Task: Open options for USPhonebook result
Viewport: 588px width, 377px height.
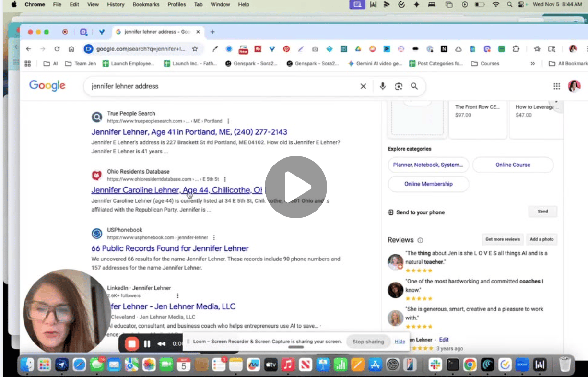Action: [x=214, y=237]
